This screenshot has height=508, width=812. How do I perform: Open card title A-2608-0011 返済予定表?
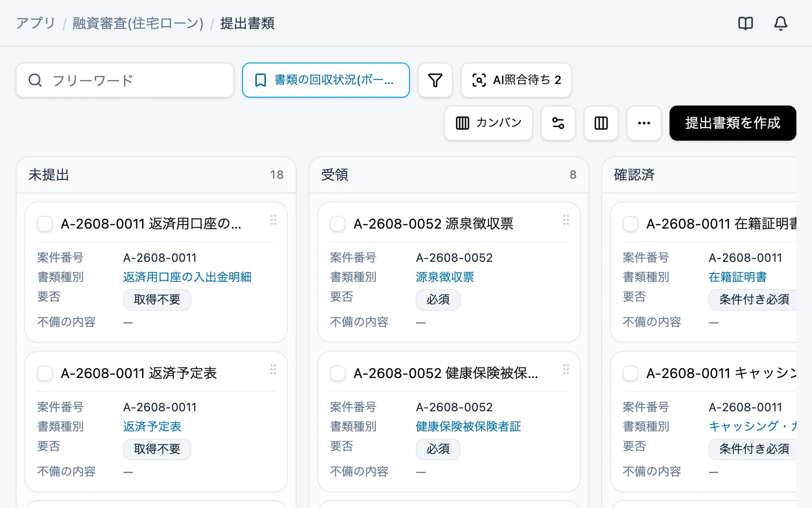[x=139, y=373]
